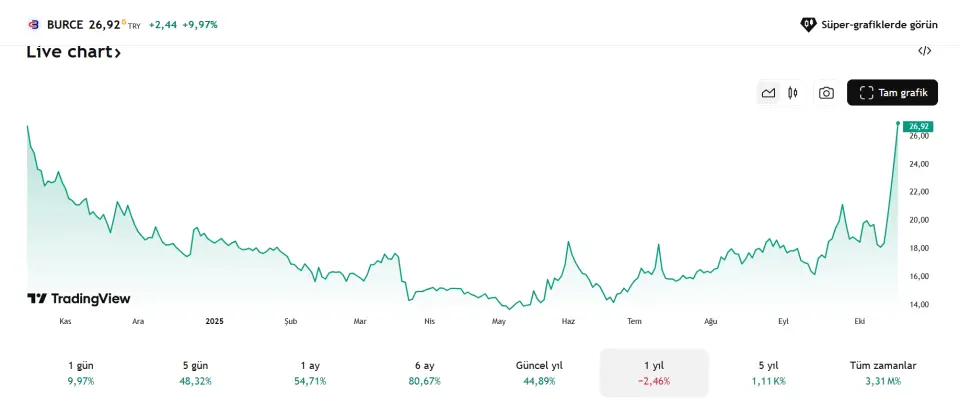Select the 1 gün range
Viewport: 960px width, 417px height.
pos(80,373)
